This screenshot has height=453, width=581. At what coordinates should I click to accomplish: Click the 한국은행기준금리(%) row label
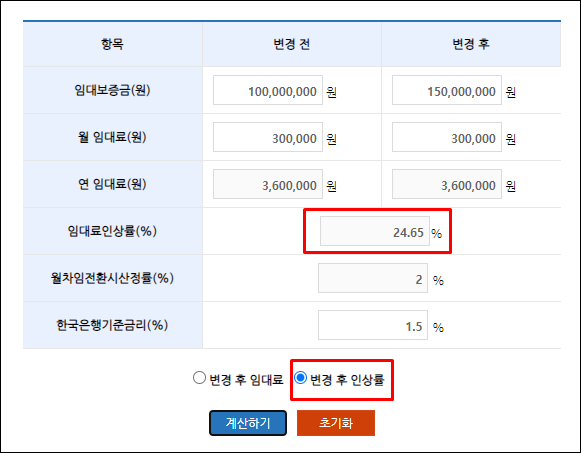(x=112, y=325)
